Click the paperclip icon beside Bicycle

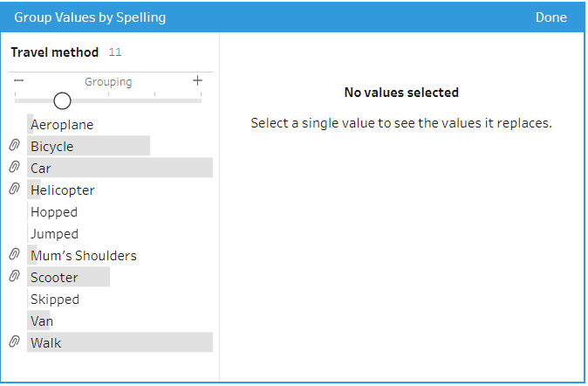[14, 146]
